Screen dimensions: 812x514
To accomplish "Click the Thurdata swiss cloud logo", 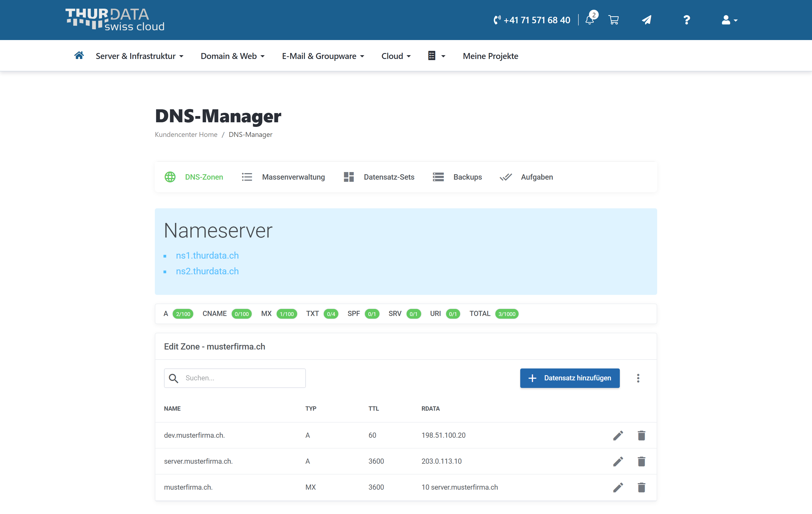I will (115, 19).
